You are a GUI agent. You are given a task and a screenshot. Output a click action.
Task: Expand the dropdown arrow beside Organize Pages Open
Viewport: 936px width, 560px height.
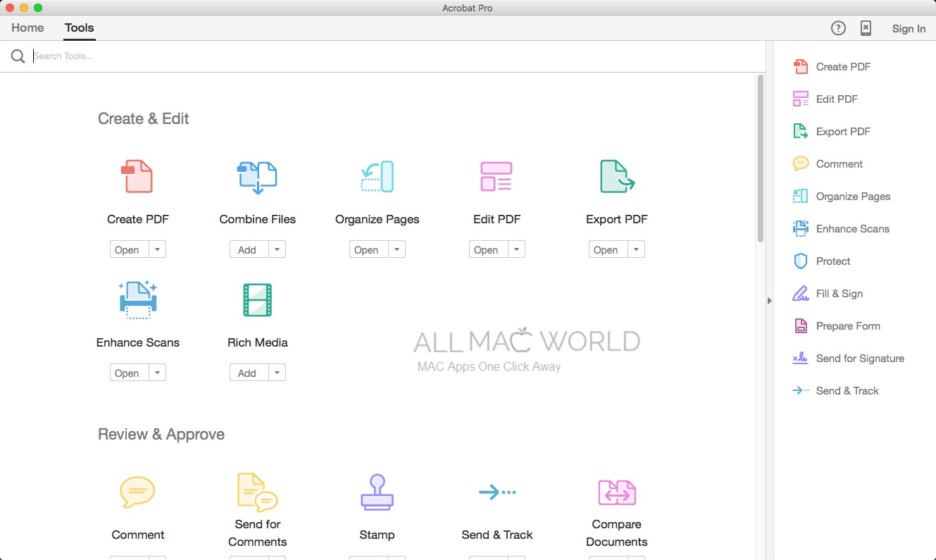pos(397,250)
